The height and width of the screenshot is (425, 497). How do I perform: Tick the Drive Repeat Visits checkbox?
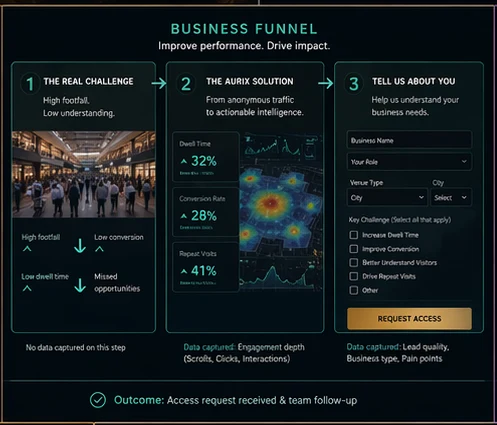click(354, 276)
